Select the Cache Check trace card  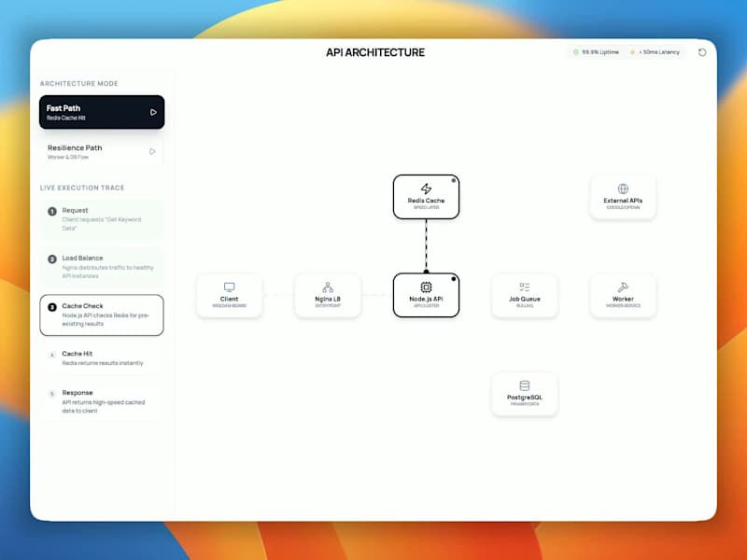tap(103, 315)
